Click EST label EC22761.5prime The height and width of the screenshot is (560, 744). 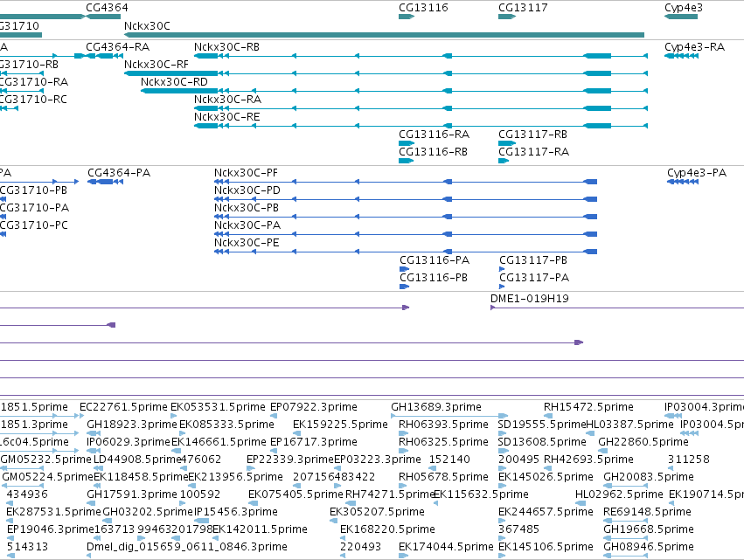(123, 407)
